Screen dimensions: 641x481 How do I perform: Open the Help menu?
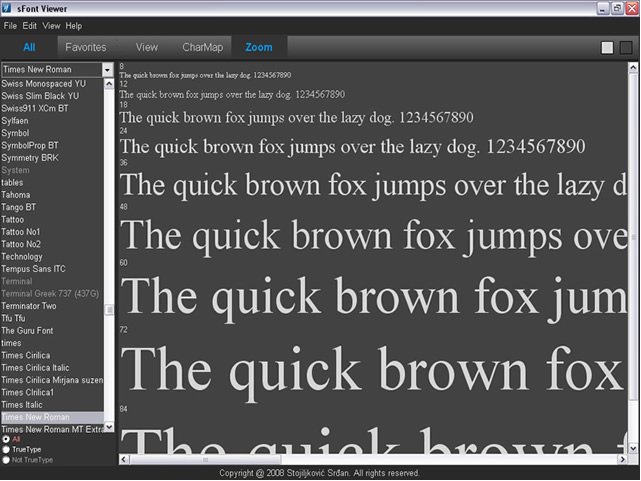click(x=74, y=26)
